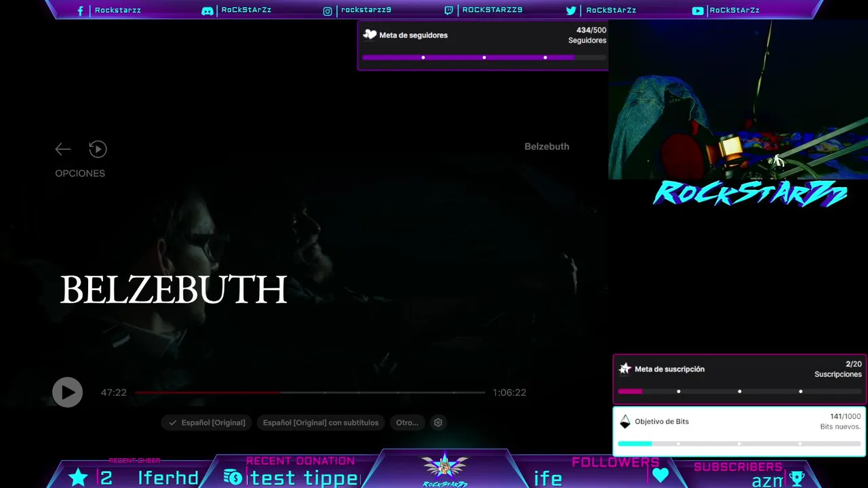Click the elapsed time 47:22

[114, 392]
